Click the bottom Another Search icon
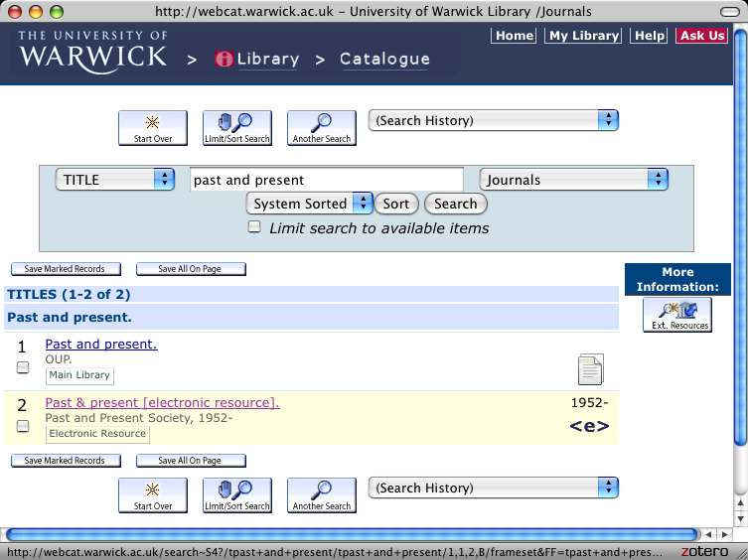 pyautogui.click(x=321, y=494)
